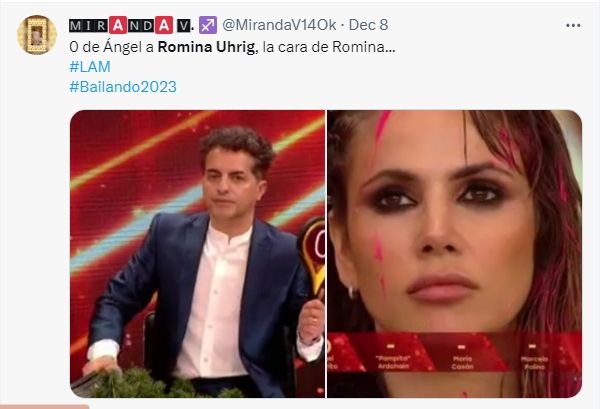600x409 pixels.
Task: Click the bold Romina Uhrig text
Action: click(206, 47)
